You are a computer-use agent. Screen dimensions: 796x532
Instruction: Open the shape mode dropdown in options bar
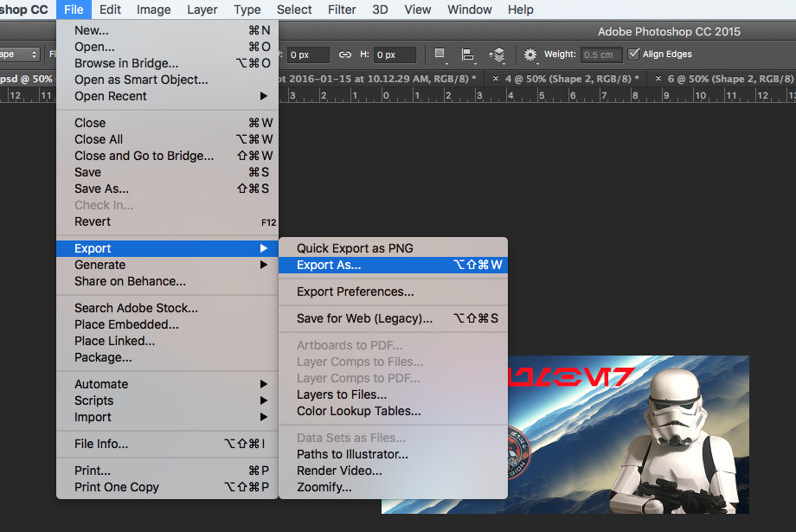[x=19, y=54]
